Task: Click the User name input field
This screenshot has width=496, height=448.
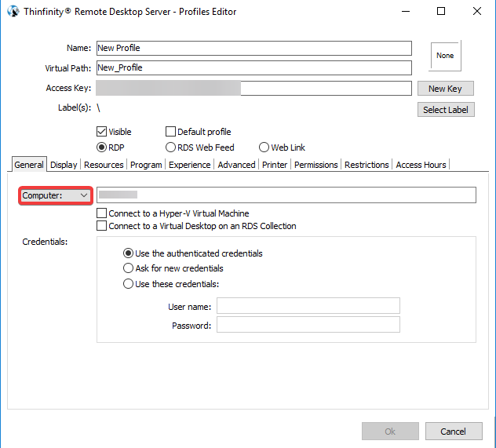Action: pos(308,306)
